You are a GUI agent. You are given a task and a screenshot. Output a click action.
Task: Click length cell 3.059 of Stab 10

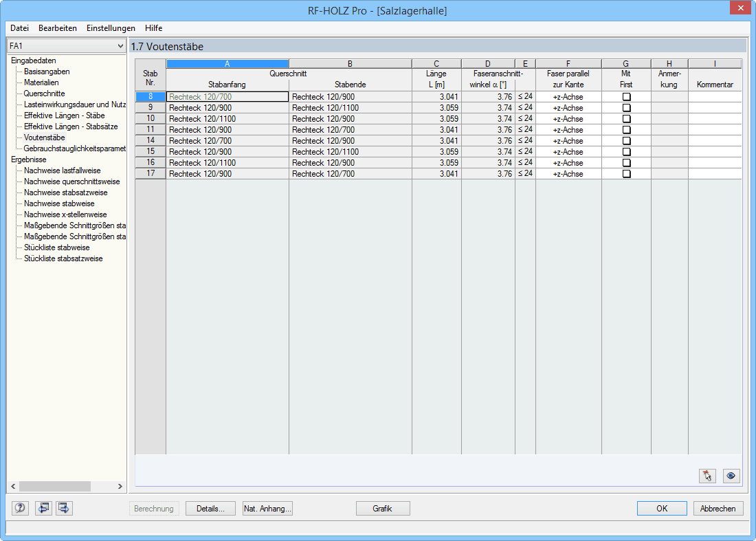pos(437,119)
